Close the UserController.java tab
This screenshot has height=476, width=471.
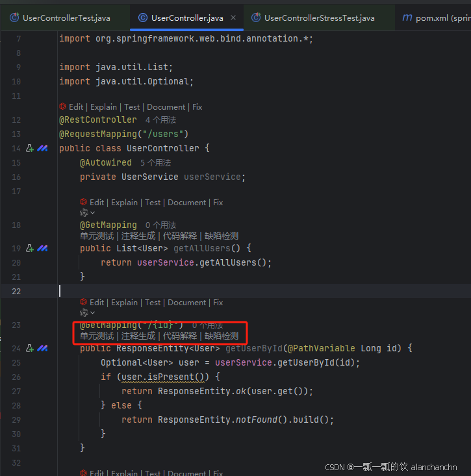pyautogui.click(x=233, y=18)
